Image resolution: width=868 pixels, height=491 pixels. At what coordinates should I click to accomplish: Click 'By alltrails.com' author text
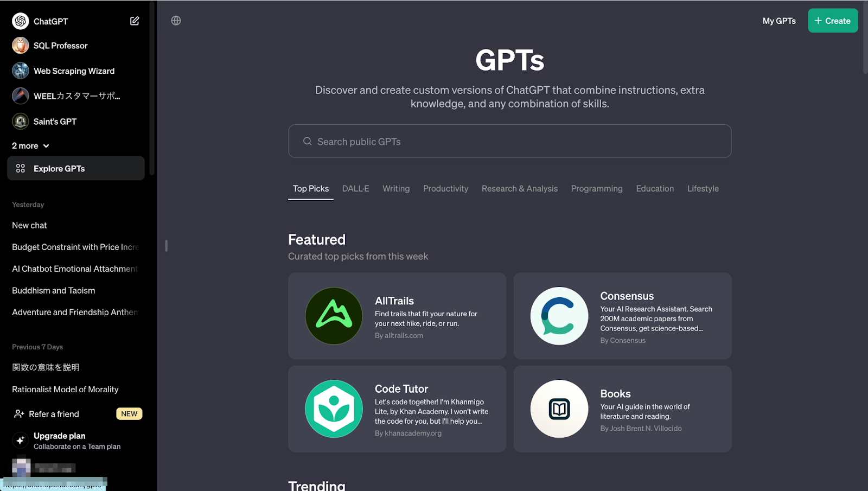pos(399,335)
